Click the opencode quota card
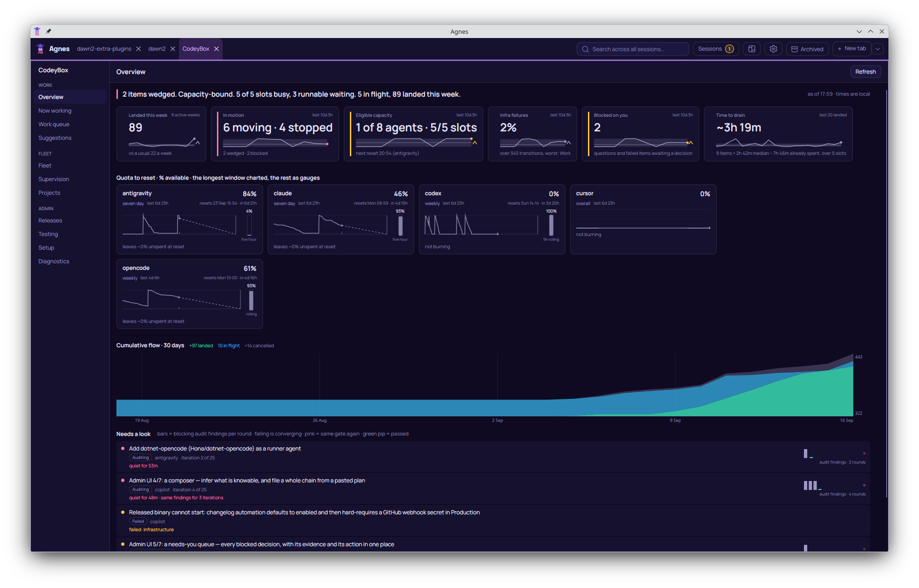This screenshot has width=919, height=588. pyautogui.click(x=190, y=294)
